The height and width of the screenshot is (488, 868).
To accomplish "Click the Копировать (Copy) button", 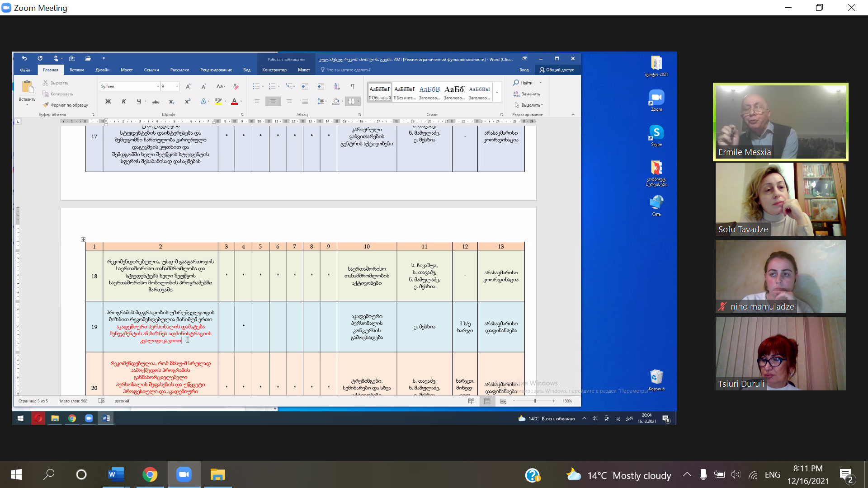I will coord(58,94).
